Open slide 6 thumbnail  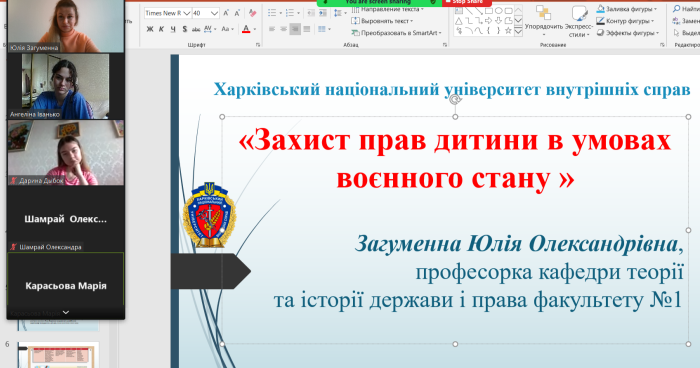point(58,355)
